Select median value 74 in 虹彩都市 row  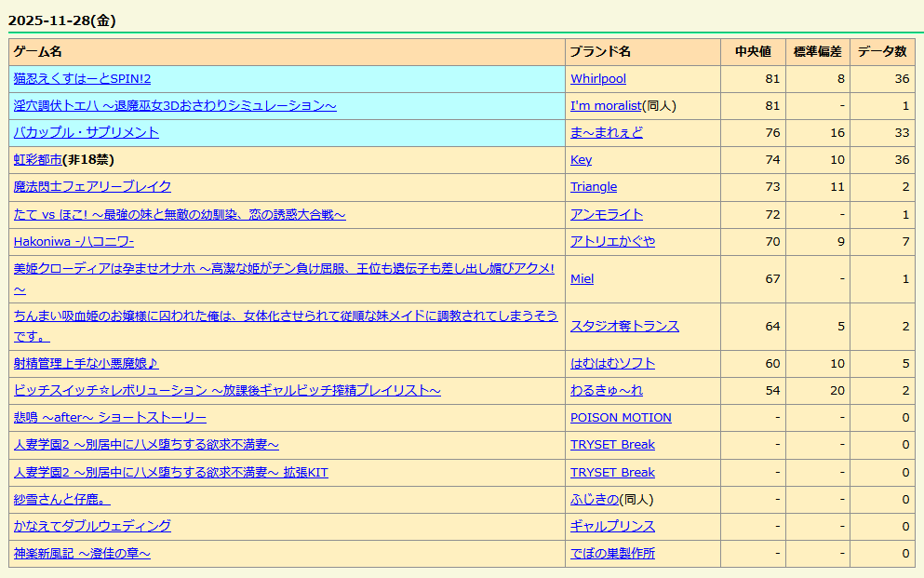pos(772,160)
